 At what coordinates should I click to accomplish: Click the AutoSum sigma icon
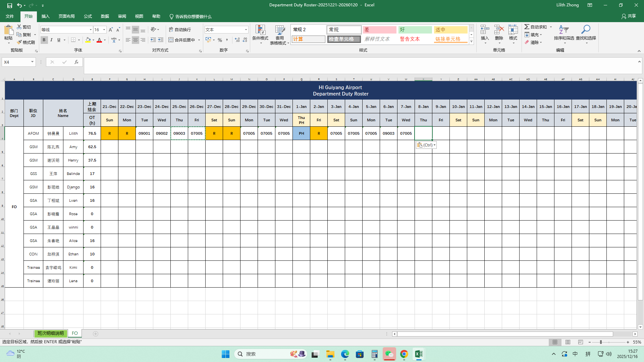click(x=527, y=27)
